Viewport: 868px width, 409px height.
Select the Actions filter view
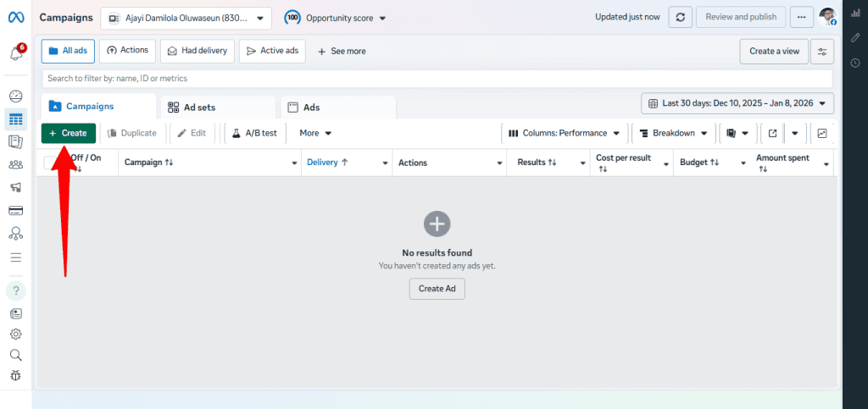coord(127,51)
